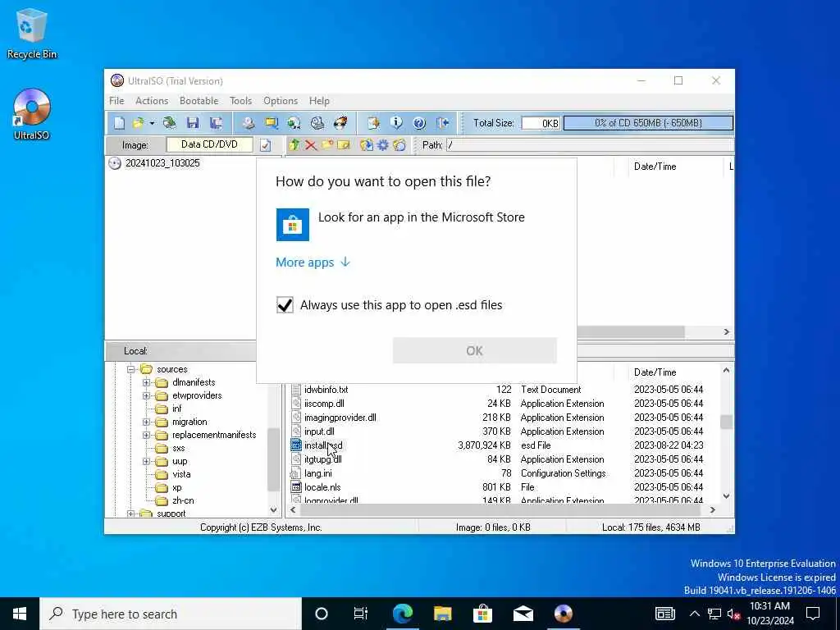Open the File menu
The width and height of the screenshot is (840, 630).
click(116, 101)
